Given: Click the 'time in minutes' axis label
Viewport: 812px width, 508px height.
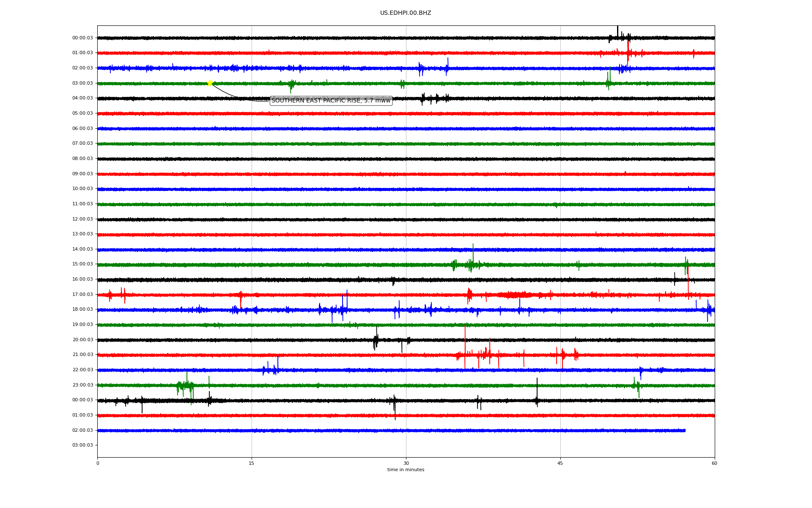Looking at the screenshot, I should coord(406,469).
